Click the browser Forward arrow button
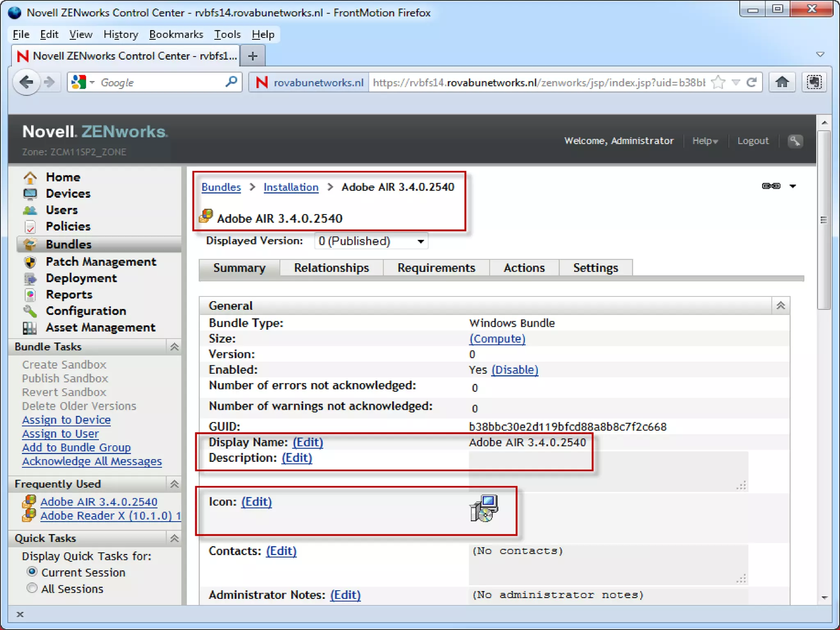The image size is (840, 630). coord(50,82)
